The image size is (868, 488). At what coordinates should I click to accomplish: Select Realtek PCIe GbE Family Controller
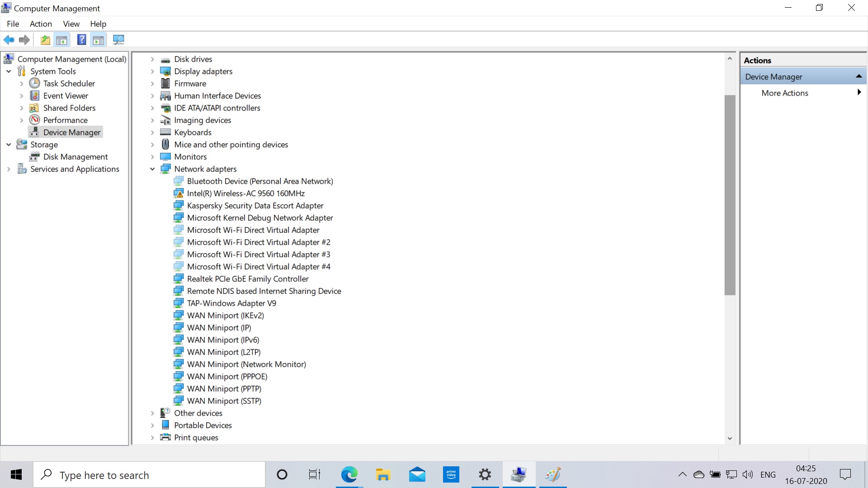pos(248,279)
